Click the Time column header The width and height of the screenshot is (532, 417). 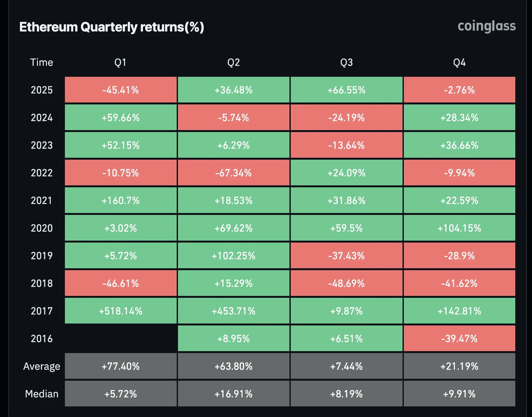coord(41,62)
